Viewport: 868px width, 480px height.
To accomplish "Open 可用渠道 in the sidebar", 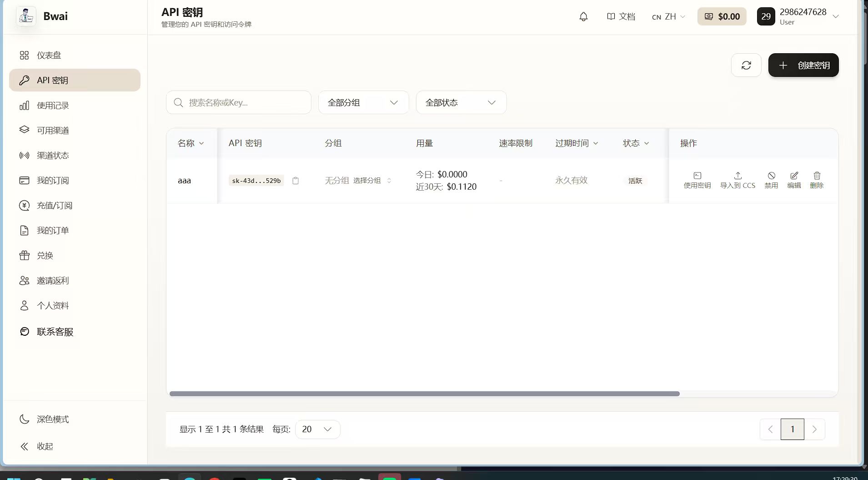I will 75,131.
